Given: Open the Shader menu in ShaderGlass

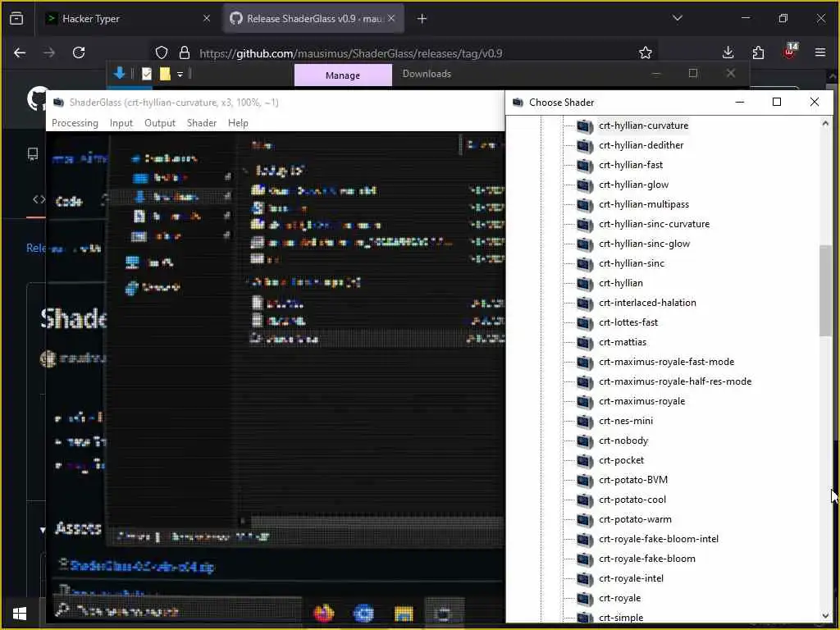Looking at the screenshot, I should [202, 123].
